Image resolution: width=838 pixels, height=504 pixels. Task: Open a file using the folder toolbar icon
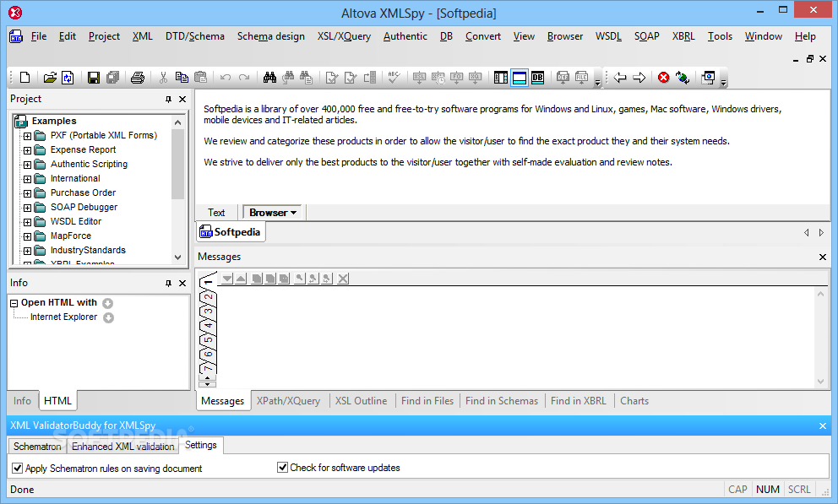point(50,78)
